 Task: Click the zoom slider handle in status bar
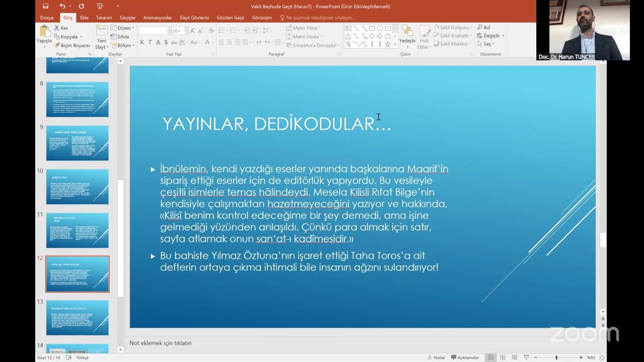point(556,357)
